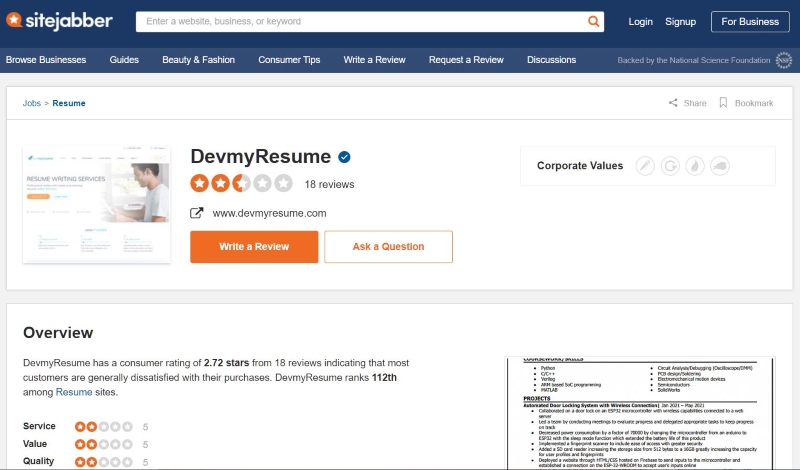The height and width of the screenshot is (470, 800).
Task: Click the Corporate Values label
Action: [x=580, y=166]
